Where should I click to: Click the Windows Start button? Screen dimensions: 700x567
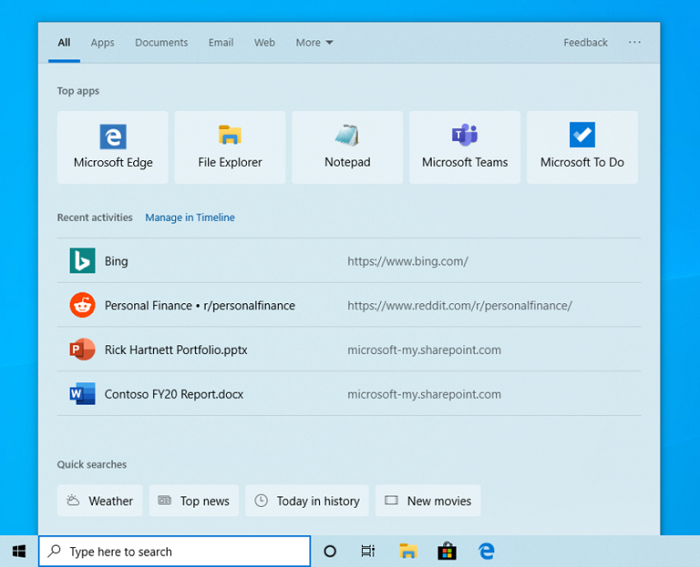click(19, 551)
